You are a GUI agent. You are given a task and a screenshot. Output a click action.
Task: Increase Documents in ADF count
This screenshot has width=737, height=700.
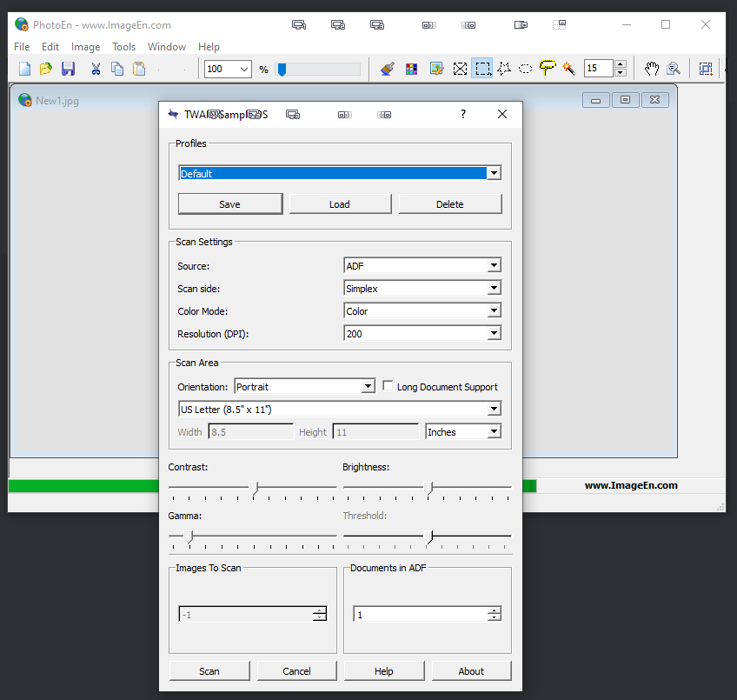click(494, 610)
